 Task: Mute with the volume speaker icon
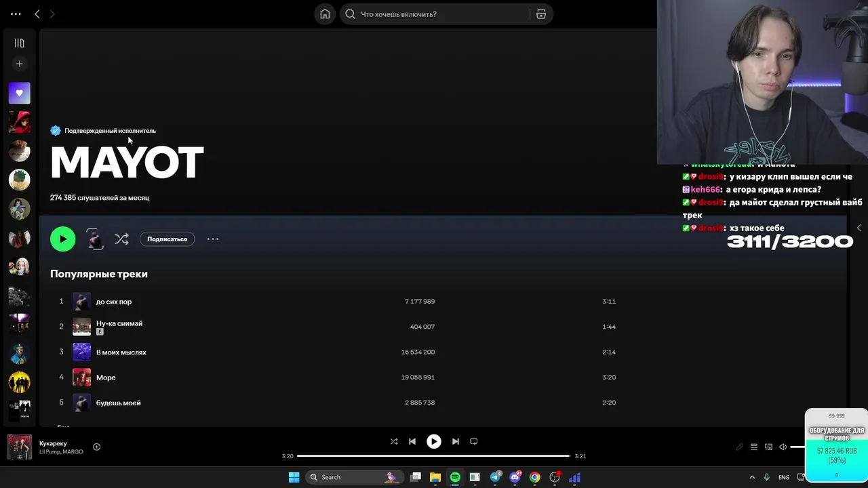(783, 447)
